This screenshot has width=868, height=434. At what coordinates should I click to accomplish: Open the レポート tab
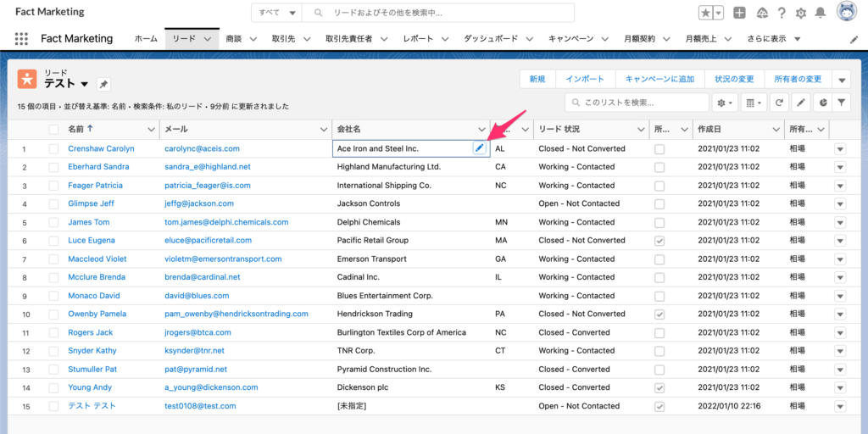(418, 39)
